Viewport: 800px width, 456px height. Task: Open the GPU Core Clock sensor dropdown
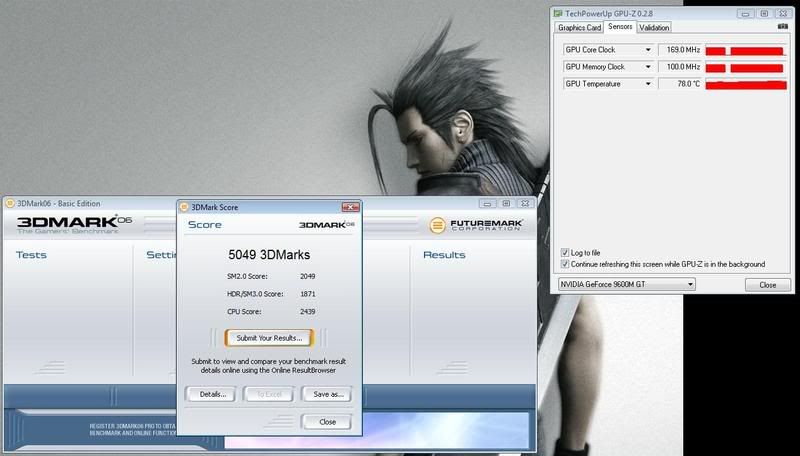tap(648, 50)
